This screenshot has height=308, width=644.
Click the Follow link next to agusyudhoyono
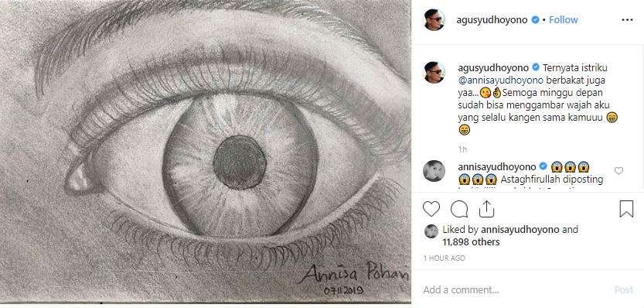click(563, 20)
